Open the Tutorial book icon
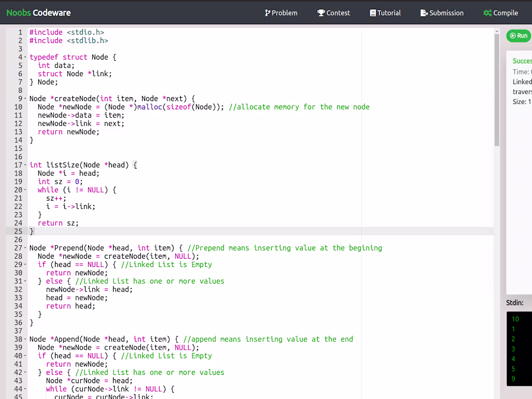The height and width of the screenshot is (399, 532). click(x=372, y=13)
